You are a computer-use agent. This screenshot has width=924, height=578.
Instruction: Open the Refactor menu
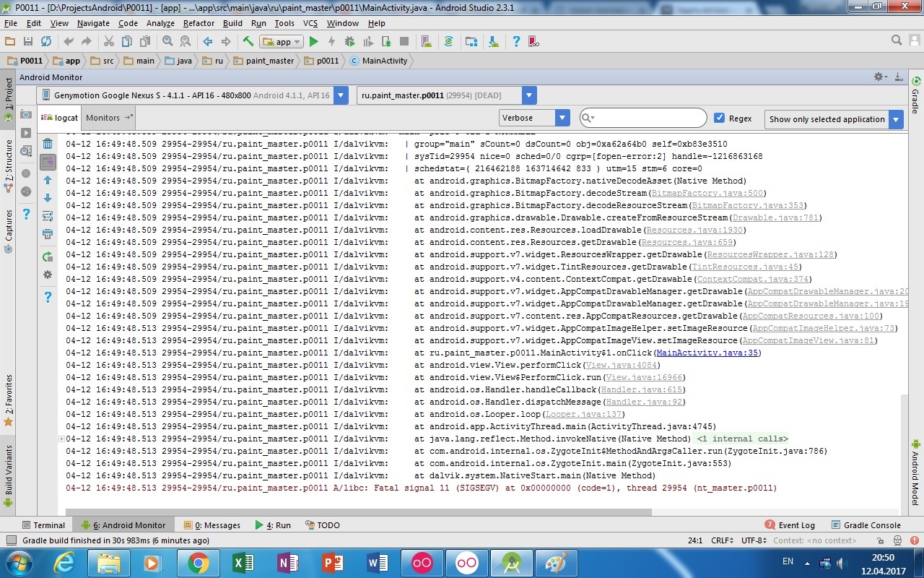199,23
